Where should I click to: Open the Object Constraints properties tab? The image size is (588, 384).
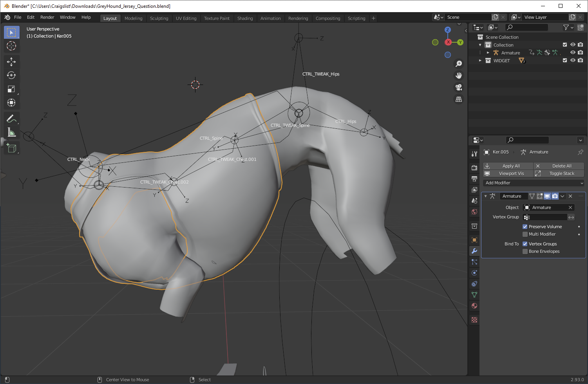474,284
